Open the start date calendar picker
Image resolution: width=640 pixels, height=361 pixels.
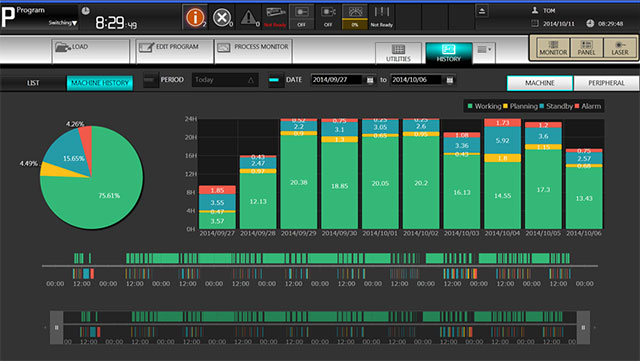(x=370, y=80)
